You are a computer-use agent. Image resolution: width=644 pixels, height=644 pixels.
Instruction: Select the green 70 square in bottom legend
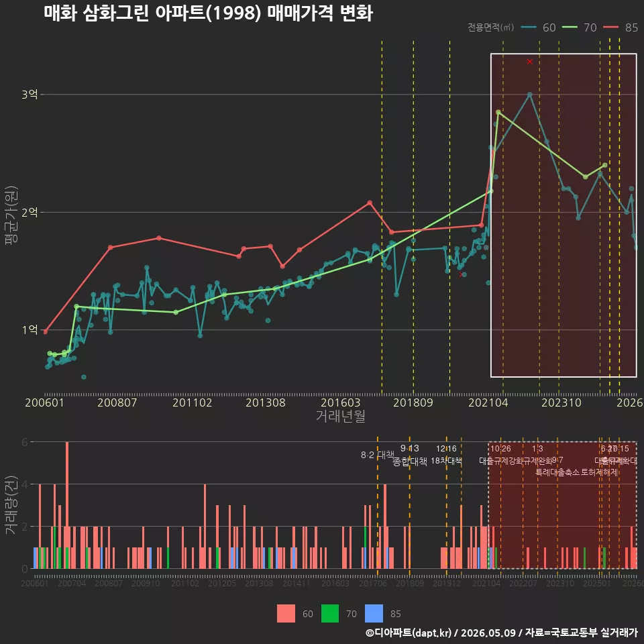(330, 614)
